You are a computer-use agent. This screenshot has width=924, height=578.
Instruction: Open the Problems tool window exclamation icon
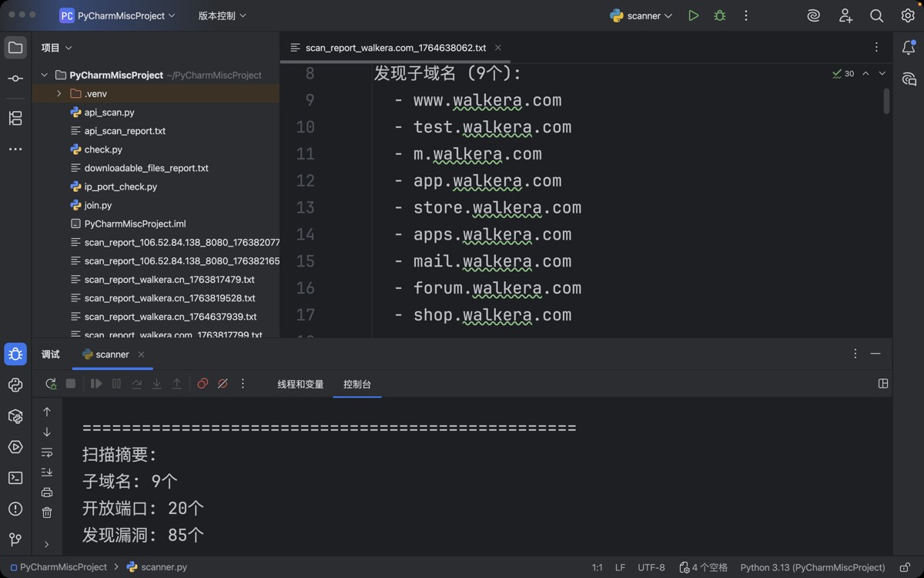pos(15,509)
